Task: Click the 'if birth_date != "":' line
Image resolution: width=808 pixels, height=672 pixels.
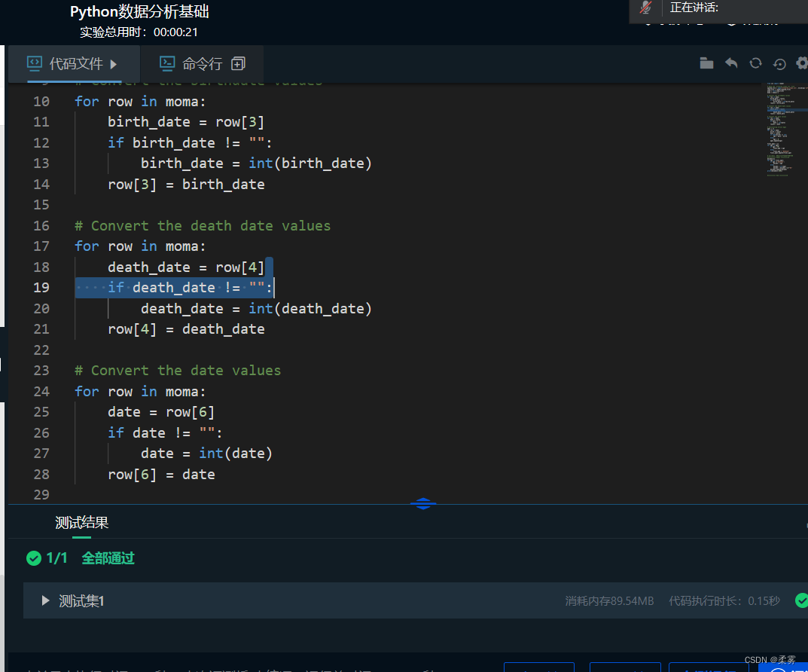Action: [x=190, y=142]
